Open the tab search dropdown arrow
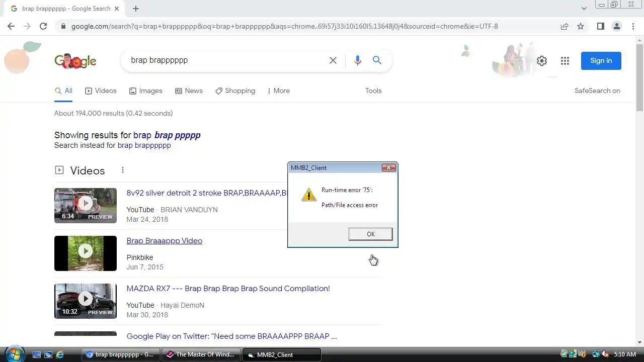The image size is (644, 362). point(584,9)
